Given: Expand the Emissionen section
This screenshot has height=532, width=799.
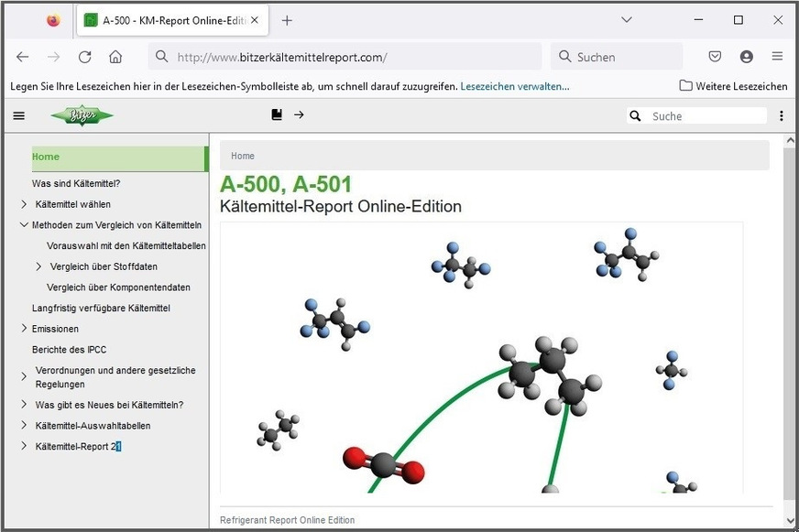Looking at the screenshot, I should (x=24, y=329).
